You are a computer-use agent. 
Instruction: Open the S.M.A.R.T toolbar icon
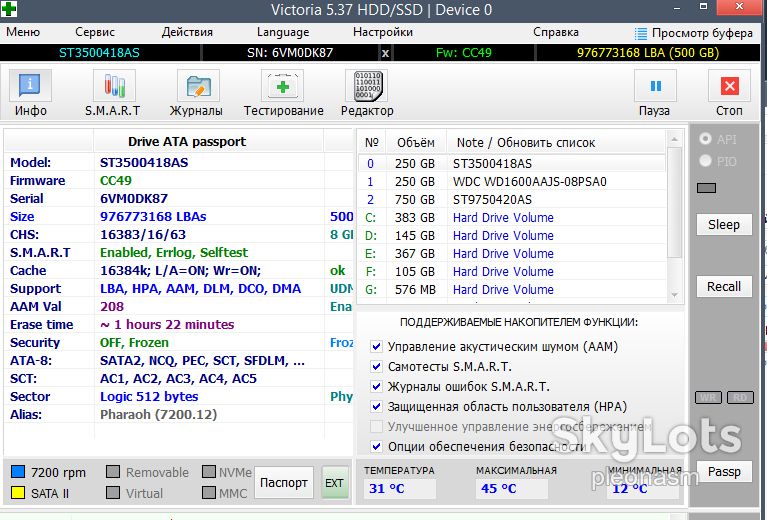(x=114, y=87)
